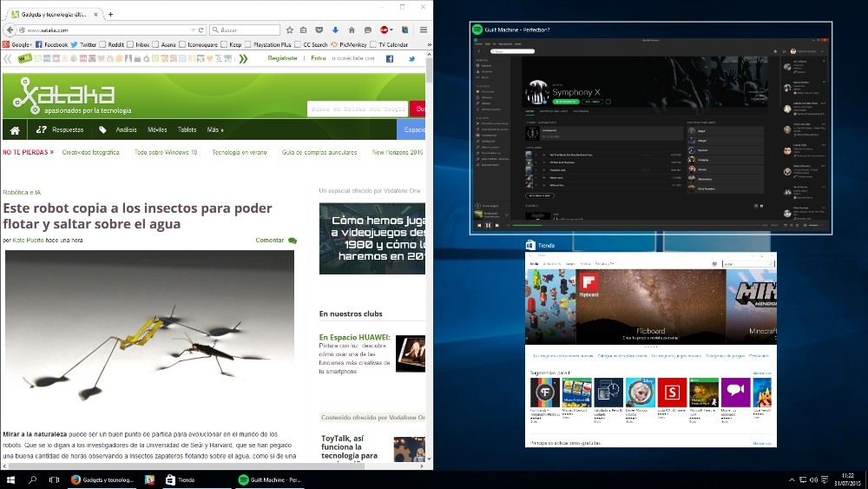The image size is (868, 489).
Task: Expand WSL network bar right chevrons
Action: [243, 59]
